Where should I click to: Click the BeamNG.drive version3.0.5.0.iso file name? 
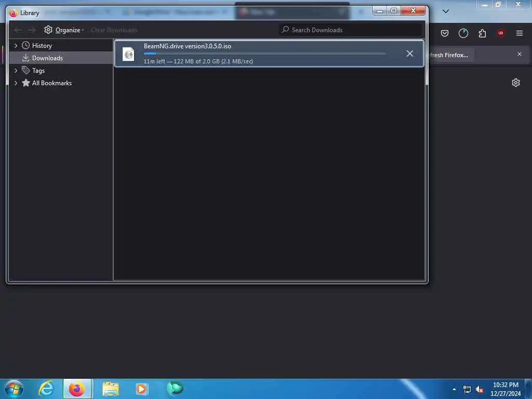(x=187, y=46)
